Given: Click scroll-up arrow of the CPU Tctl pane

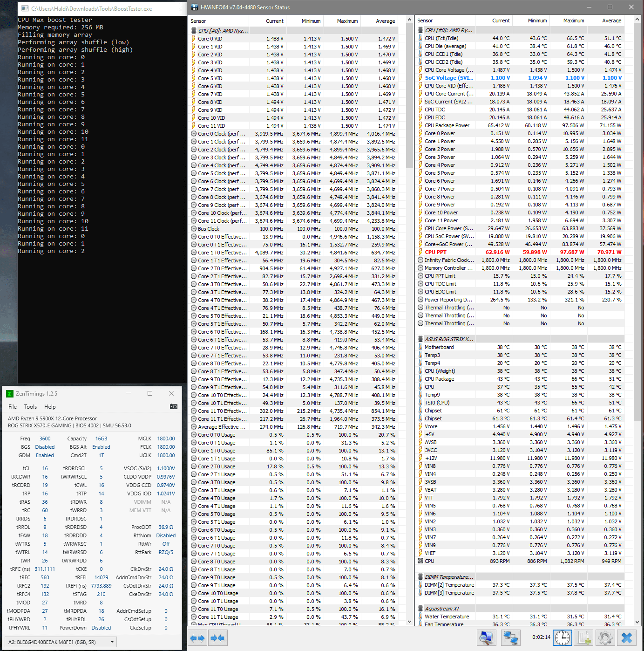Looking at the screenshot, I should point(637,20).
